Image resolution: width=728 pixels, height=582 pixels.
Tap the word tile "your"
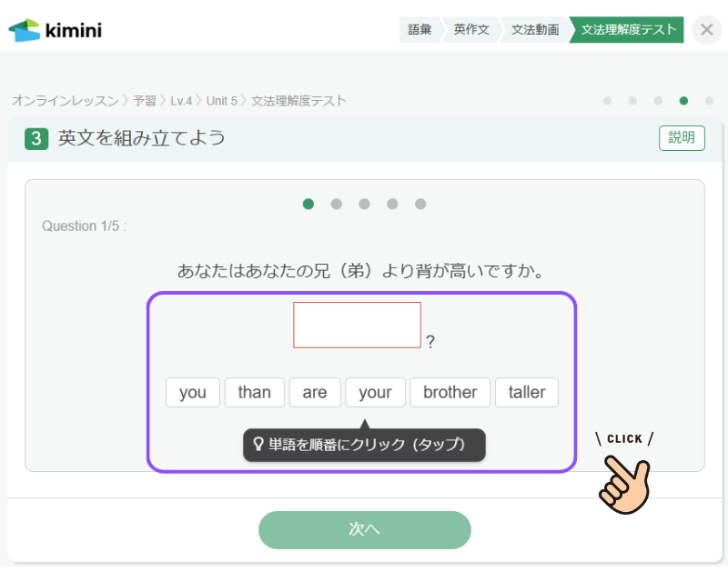[375, 392]
